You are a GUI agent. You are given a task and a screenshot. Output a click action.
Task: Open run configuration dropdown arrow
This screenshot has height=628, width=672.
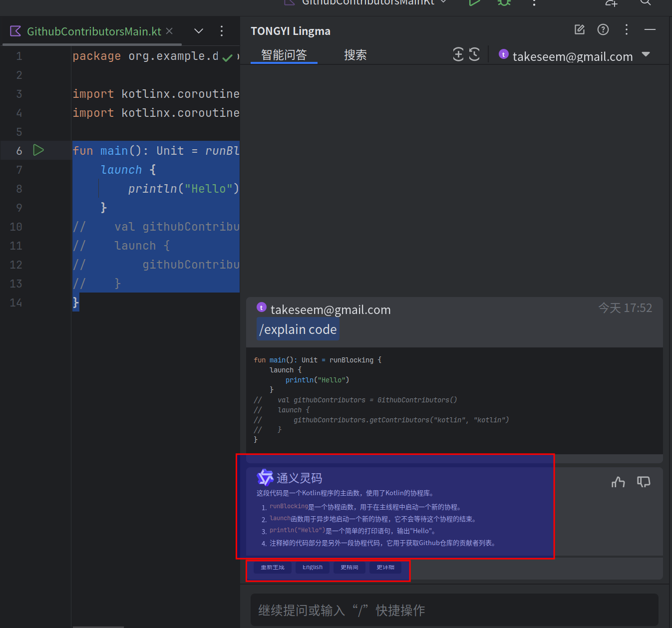coord(443,2)
